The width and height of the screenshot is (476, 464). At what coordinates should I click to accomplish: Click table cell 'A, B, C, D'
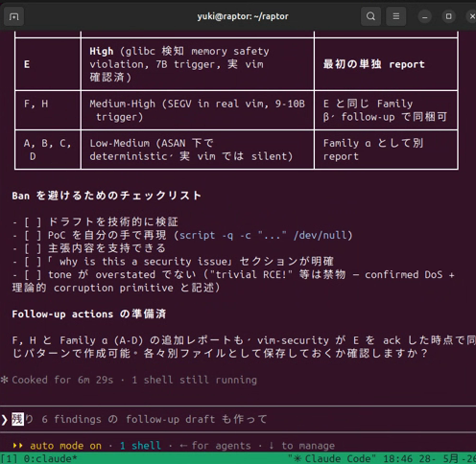47,150
